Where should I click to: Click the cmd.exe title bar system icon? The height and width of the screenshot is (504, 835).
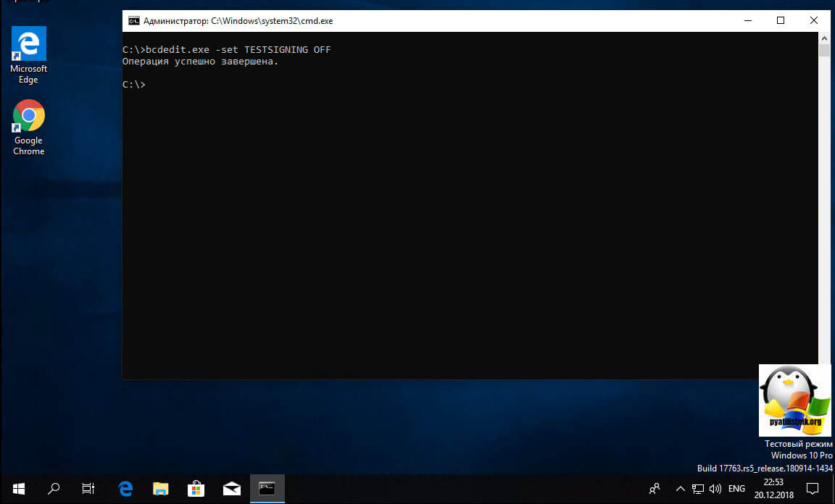[134, 21]
